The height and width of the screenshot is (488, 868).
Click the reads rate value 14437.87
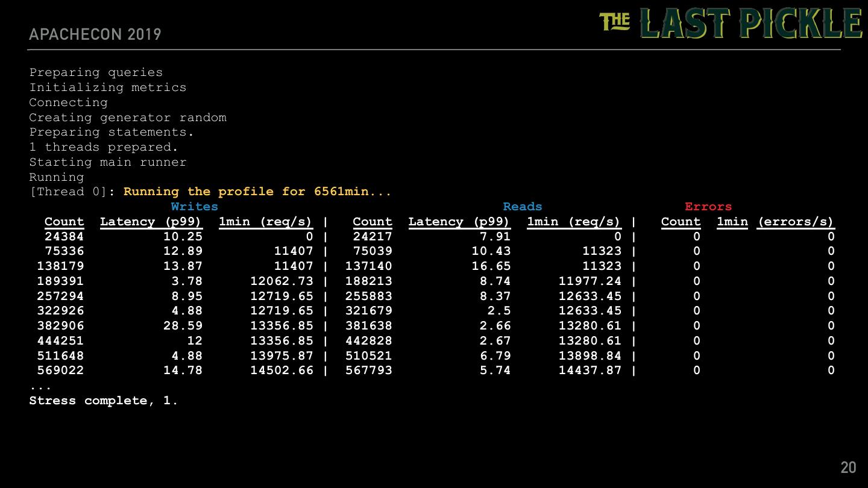click(x=590, y=371)
